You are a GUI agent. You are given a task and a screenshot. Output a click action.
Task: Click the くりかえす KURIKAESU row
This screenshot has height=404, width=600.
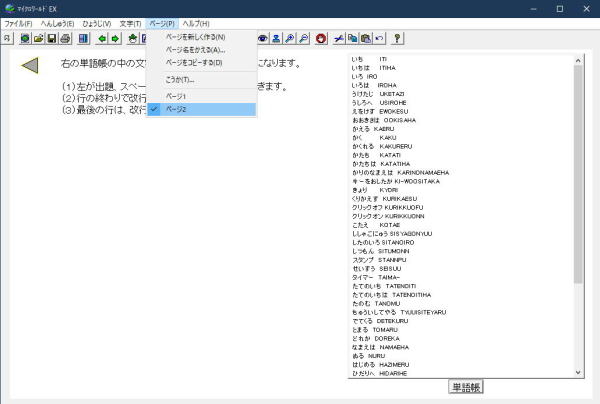(x=385, y=199)
